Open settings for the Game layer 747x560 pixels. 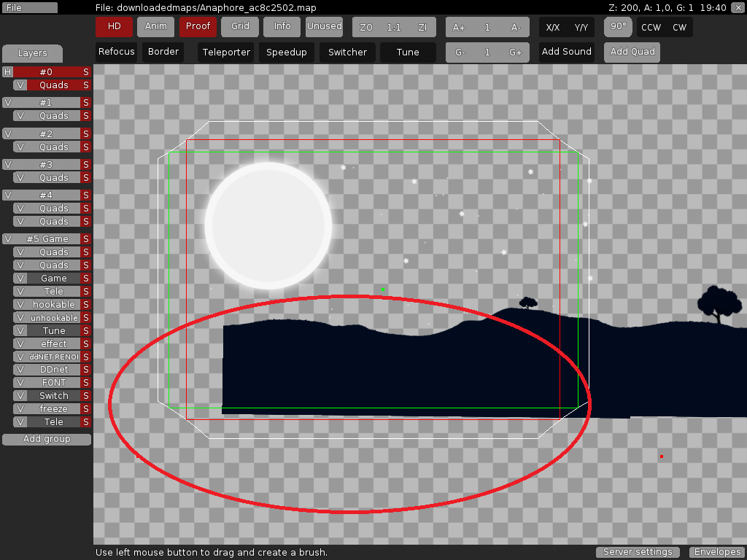(86, 278)
